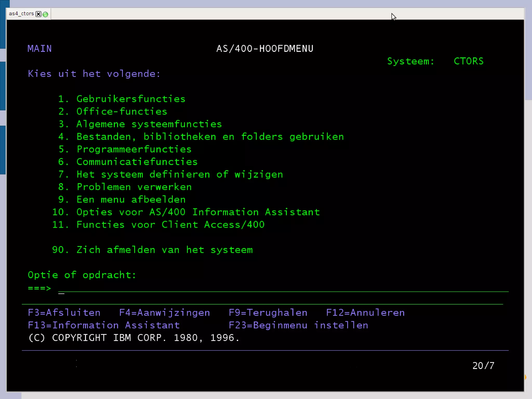
Task: Select option 5 Programmeerfuncties
Action: 134,149
